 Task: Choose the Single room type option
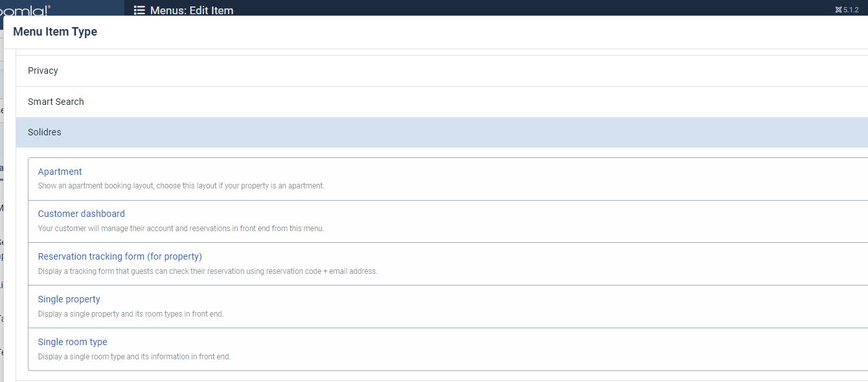tap(73, 342)
